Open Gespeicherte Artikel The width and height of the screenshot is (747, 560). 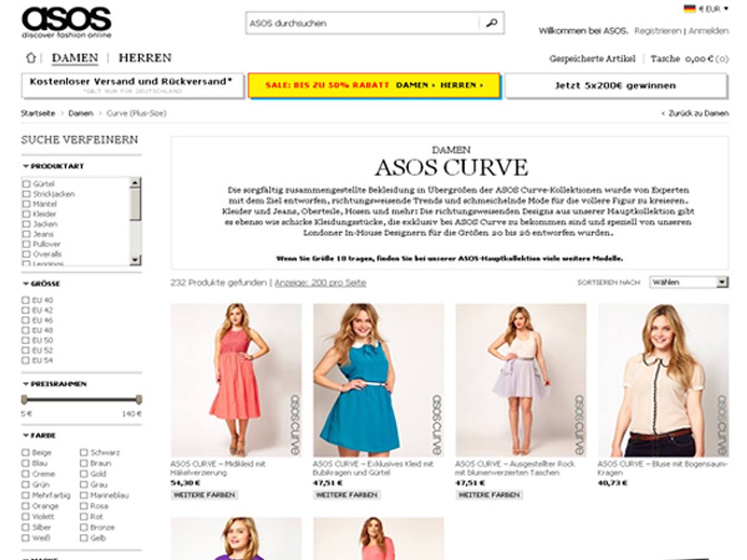pyautogui.click(x=593, y=58)
